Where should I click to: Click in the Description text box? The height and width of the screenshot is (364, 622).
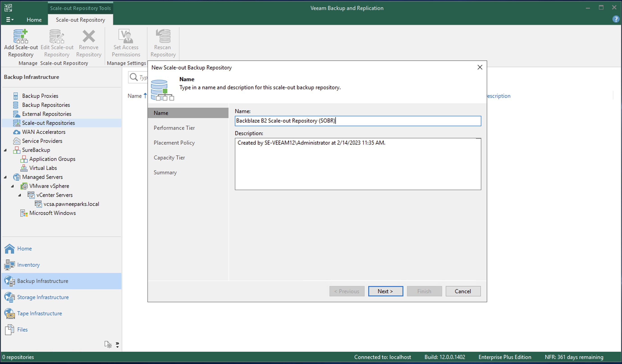[x=358, y=164]
